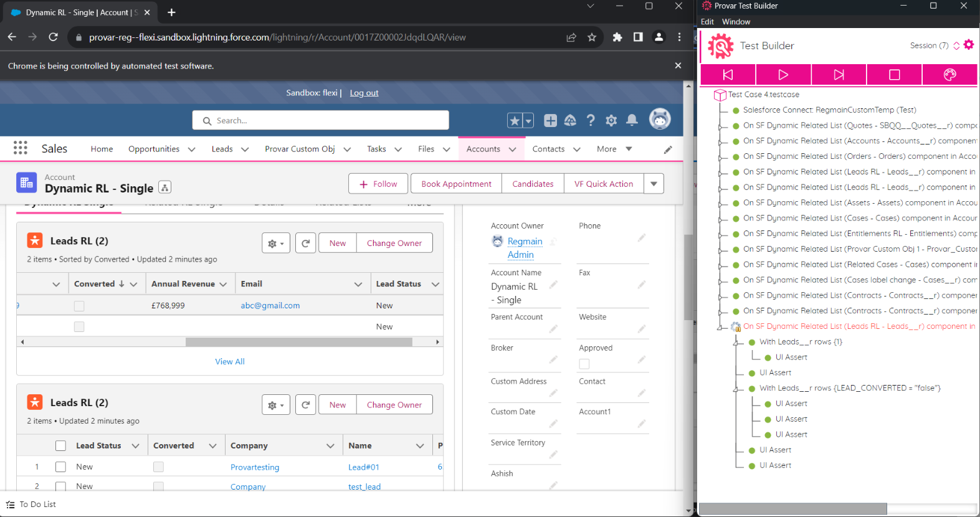
Task: Open the Chrome three-dot menu
Action: point(679,37)
